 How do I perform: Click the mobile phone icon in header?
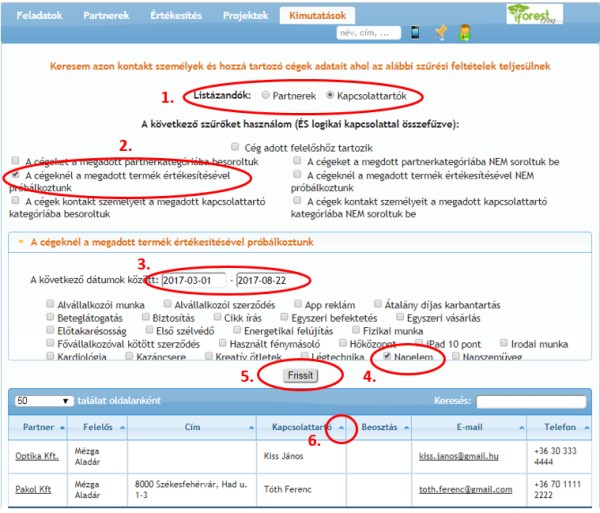(416, 32)
